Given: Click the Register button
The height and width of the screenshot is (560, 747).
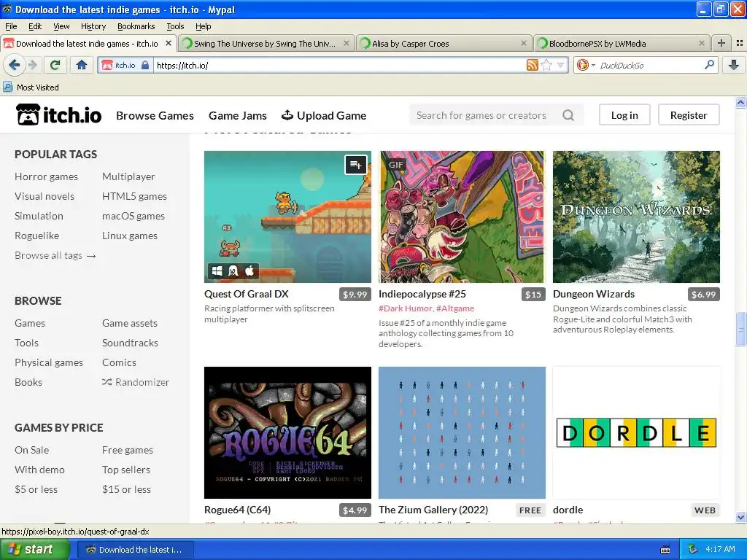Looking at the screenshot, I should pyautogui.click(x=689, y=115).
